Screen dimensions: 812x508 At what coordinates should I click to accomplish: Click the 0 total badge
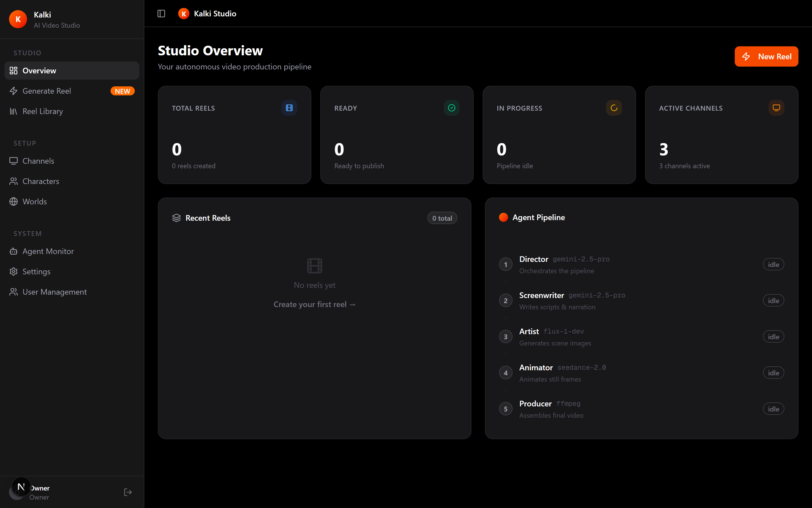coord(442,218)
